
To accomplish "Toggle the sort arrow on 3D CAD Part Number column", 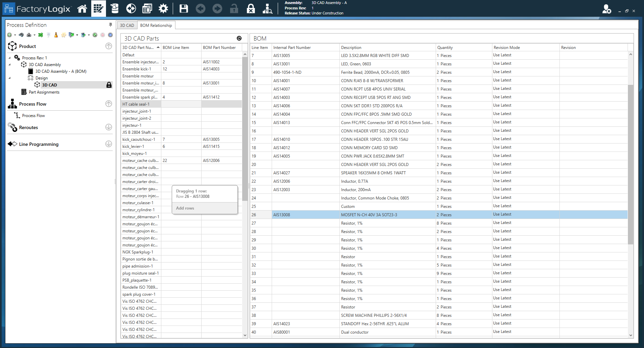I will point(158,47).
